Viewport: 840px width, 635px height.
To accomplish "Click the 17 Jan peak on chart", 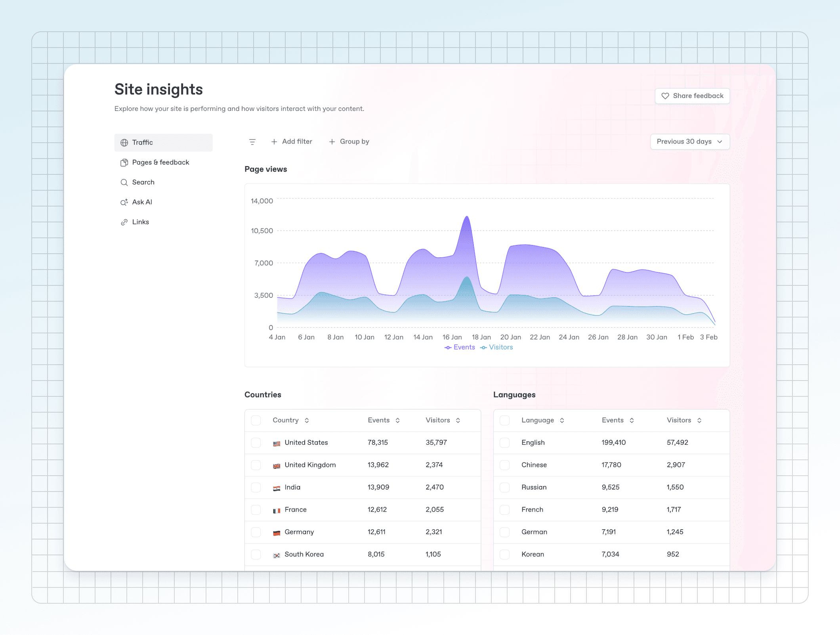I will [x=467, y=217].
